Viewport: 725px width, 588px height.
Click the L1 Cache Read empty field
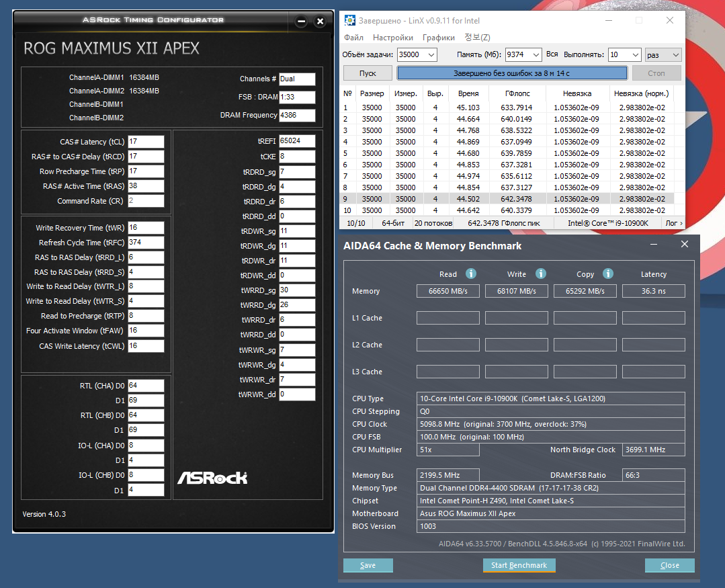coord(448,318)
